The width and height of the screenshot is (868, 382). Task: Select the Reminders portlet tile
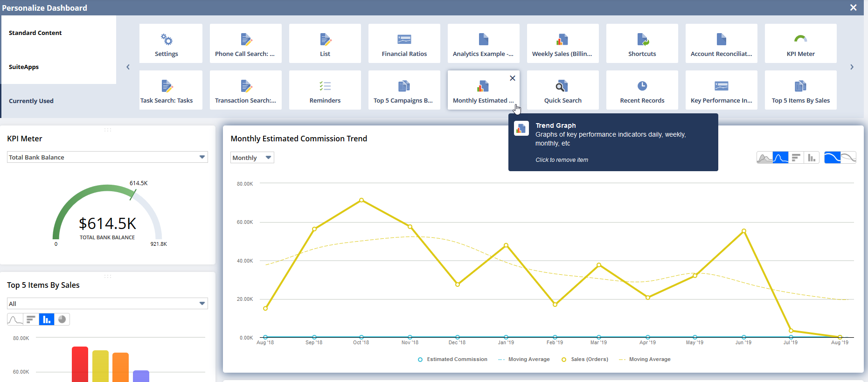325,90
